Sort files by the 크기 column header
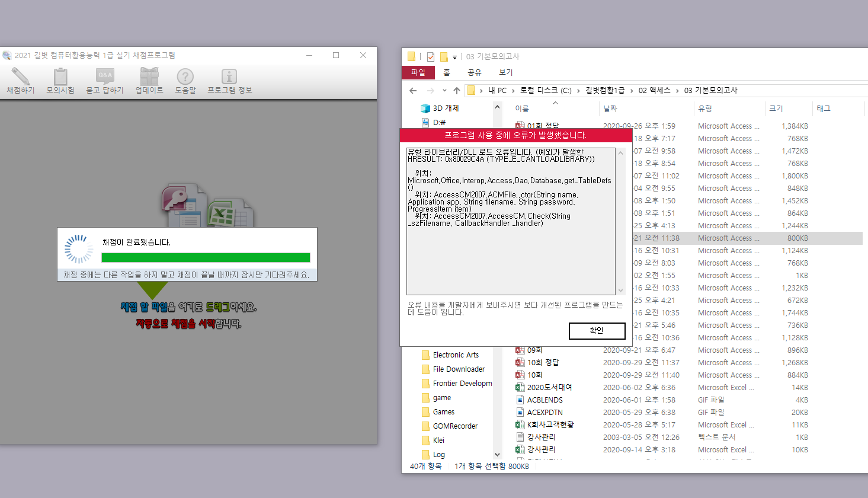Screen dimensions: 868x498 tap(776, 108)
